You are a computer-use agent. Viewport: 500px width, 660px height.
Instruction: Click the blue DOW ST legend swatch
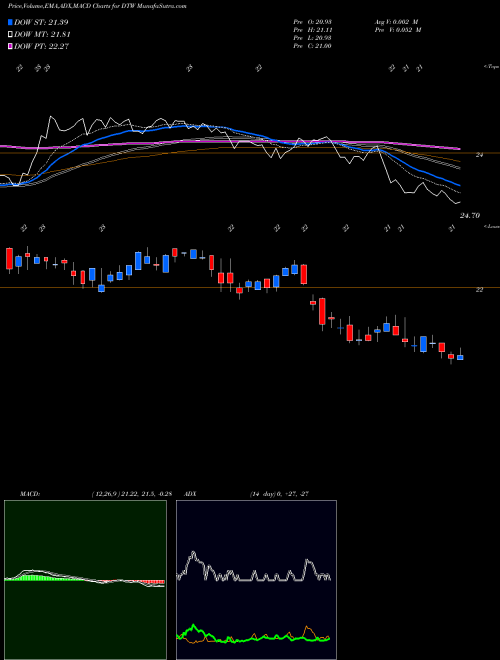click(x=10, y=22)
